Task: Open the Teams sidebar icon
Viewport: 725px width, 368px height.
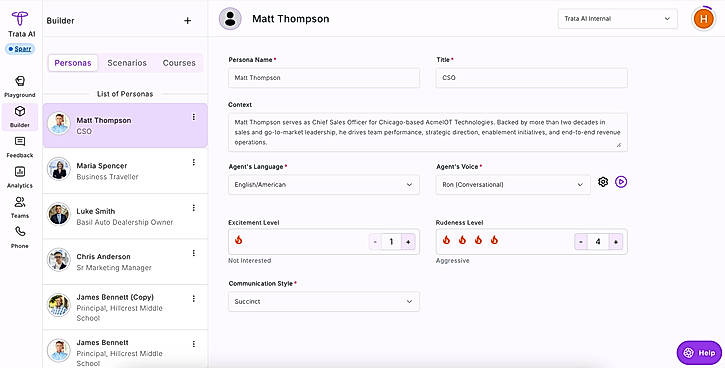Action: (20, 202)
